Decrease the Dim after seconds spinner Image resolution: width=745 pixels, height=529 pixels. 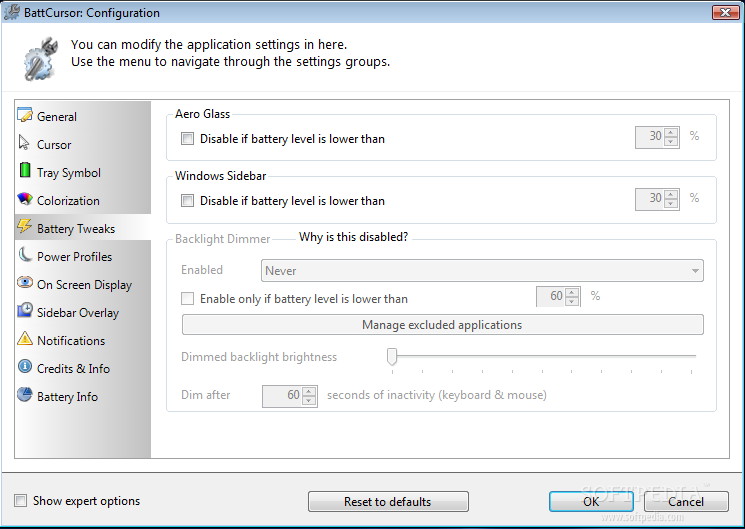(x=309, y=401)
